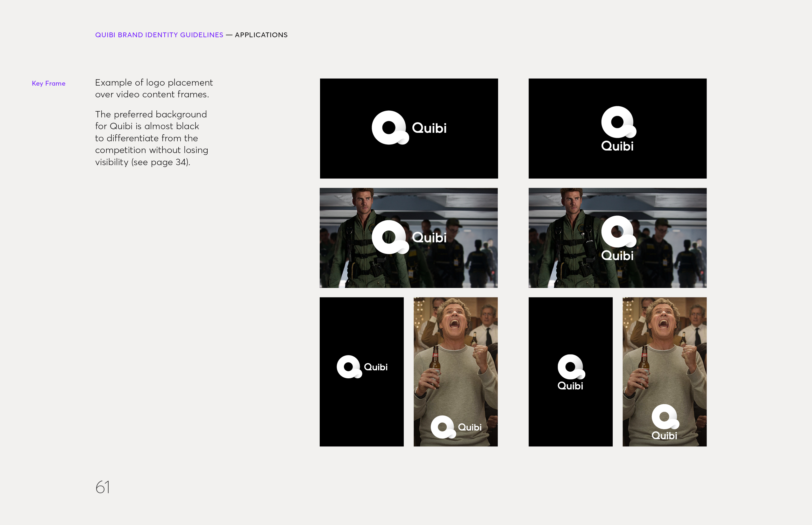The image size is (812, 525).
Task: Click the "for Quibi is almost black" line
Action: (x=147, y=126)
